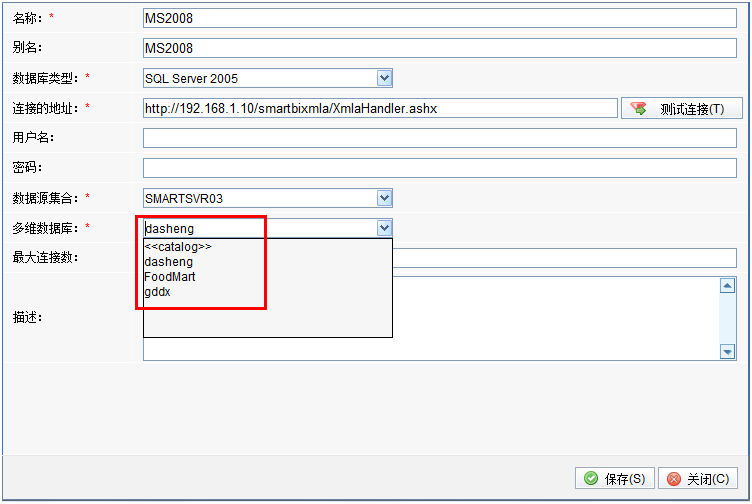Collapse the multidimensional database dropdown arrow
The image size is (752, 504).
(384, 228)
